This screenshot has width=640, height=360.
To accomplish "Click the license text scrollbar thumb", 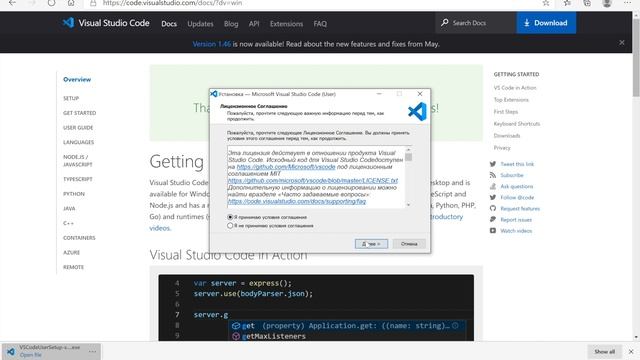I will pos(408,157).
